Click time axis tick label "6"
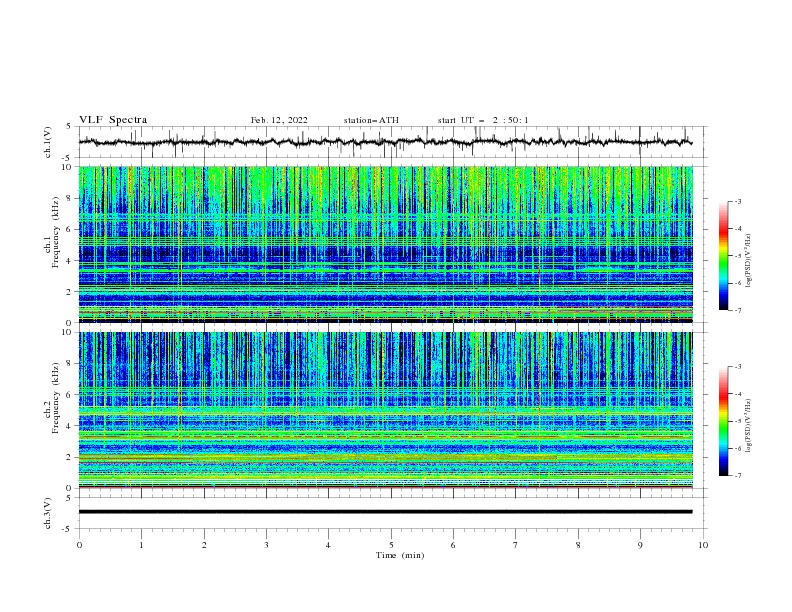 pos(453,545)
